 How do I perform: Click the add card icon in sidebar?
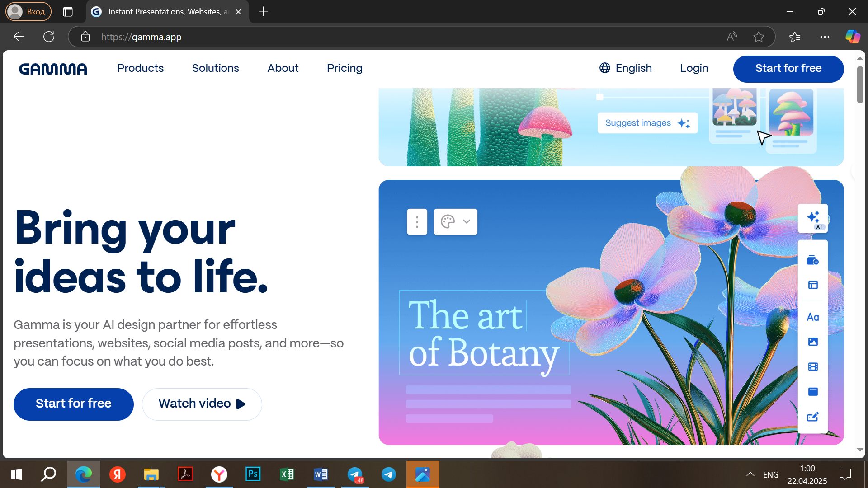pyautogui.click(x=813, y=260)
